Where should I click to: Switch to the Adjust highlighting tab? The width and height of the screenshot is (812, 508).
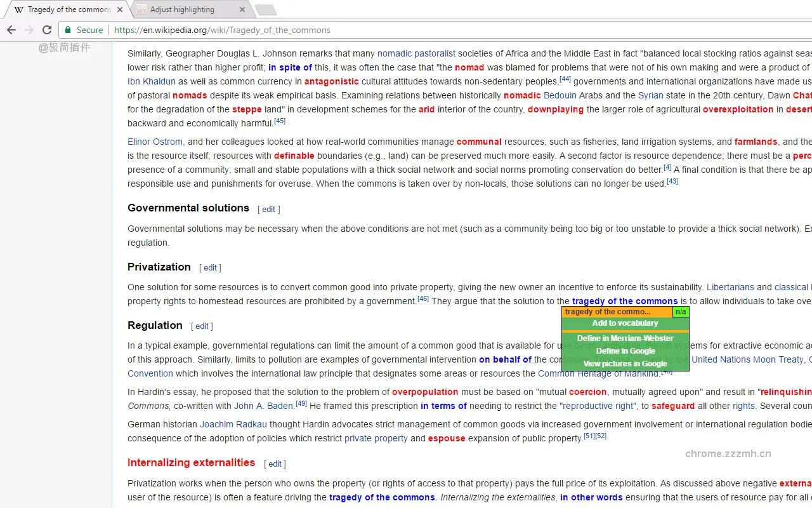(x=184, y=10)
